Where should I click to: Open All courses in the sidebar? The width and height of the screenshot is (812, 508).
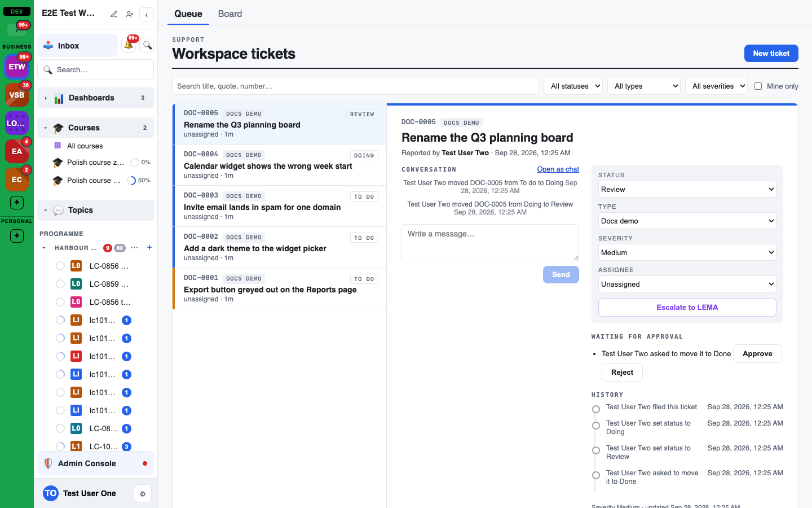coord(85,146)
